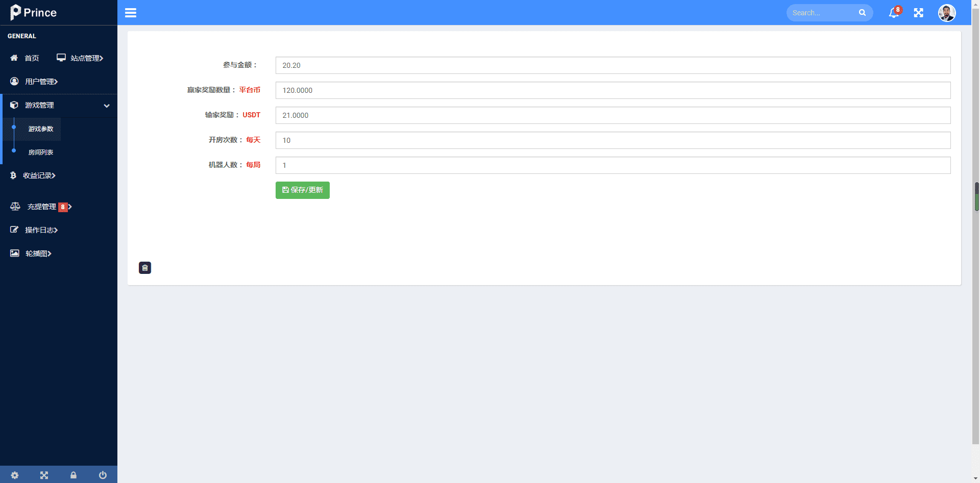Screen dimensions: 980x483
Task: Click the 参与金额 input field
Action: pyautogui.click(x=612, y=65)
